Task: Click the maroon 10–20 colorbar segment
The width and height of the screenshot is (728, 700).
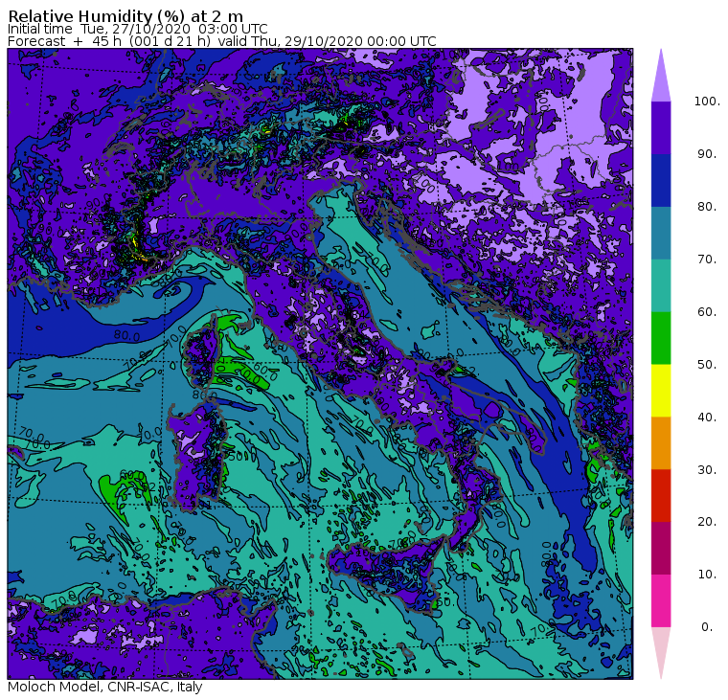Action: [x=661, y=548]
